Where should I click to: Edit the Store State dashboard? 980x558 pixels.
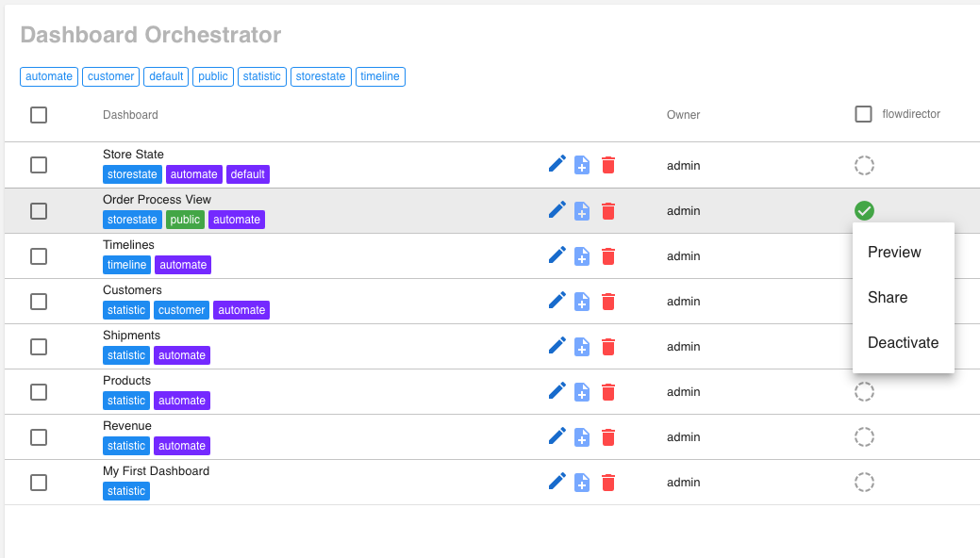point(557,165)
